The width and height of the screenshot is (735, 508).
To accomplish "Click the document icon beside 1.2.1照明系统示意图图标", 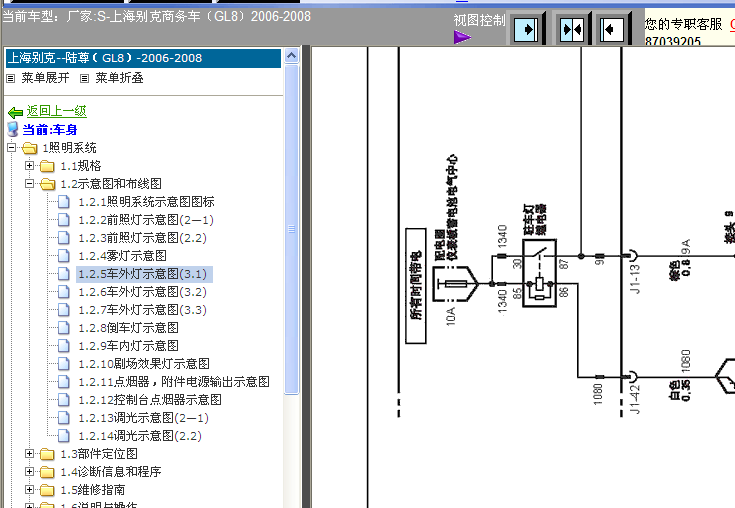I will point(64,202).
